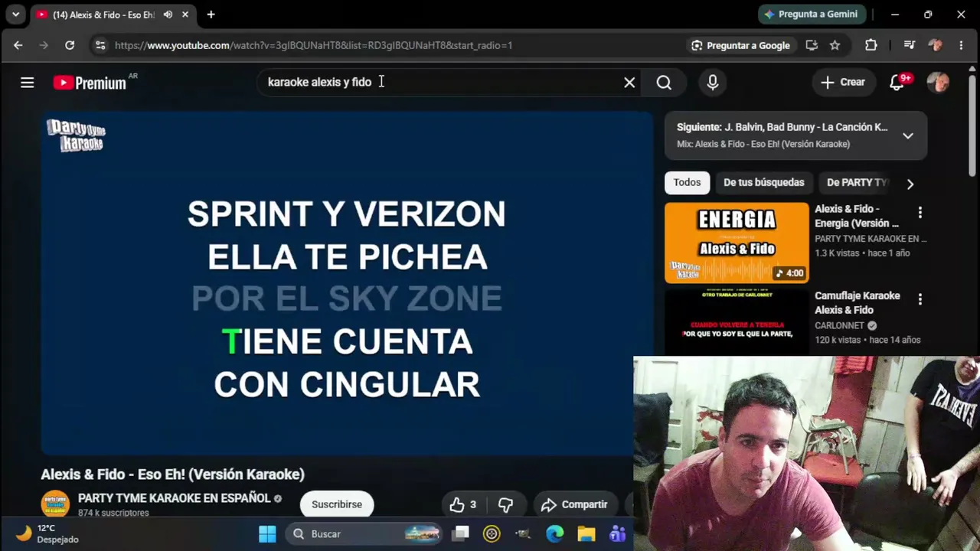Screen dimensions: 980x551
Task: Show more filter chips with right arrow
Action: coord(910,184)
